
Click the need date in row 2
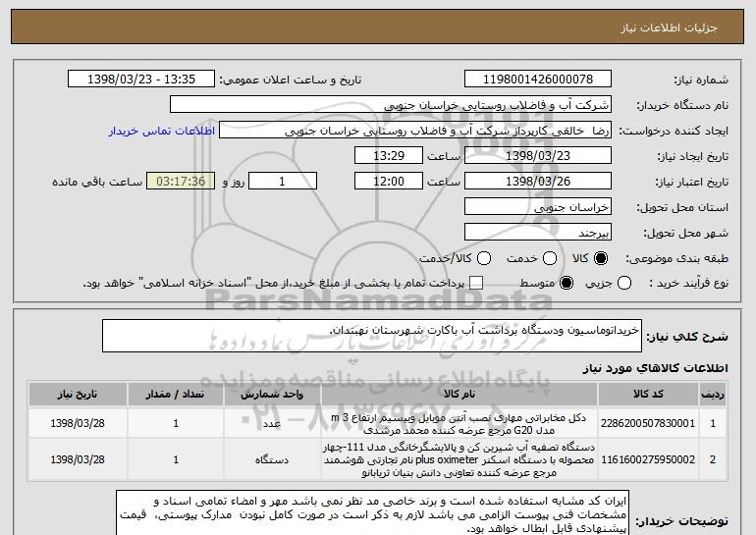[78, 459]
